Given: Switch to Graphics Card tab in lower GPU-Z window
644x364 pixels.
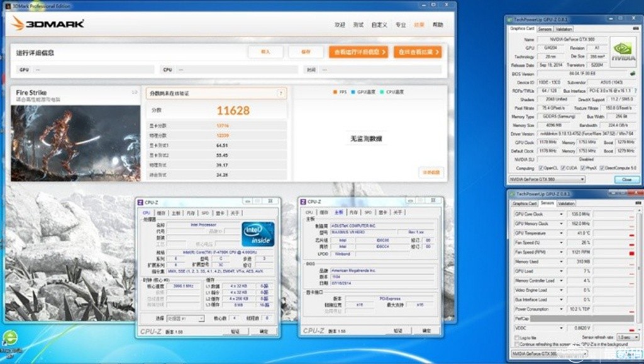Looking at the screenshot, I should (525, 203).
